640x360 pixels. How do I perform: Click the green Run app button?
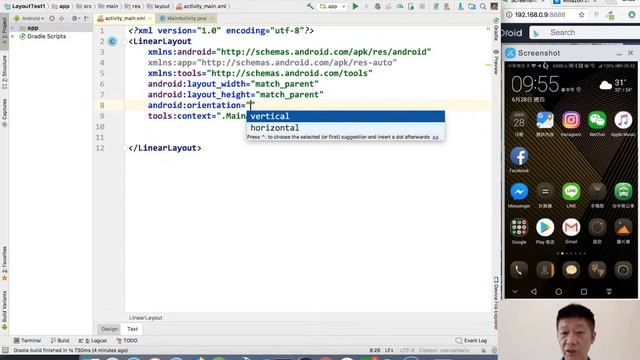click(356, 6)
